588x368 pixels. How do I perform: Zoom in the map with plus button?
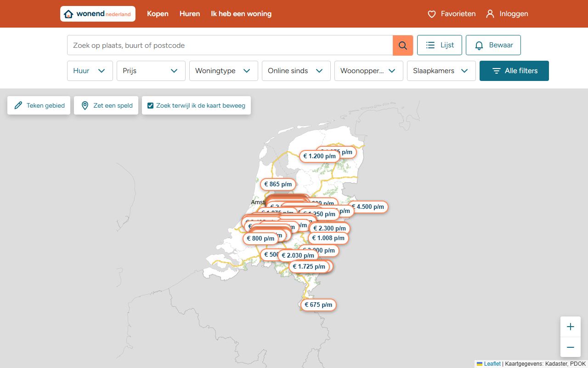click(x=571, y=327)
